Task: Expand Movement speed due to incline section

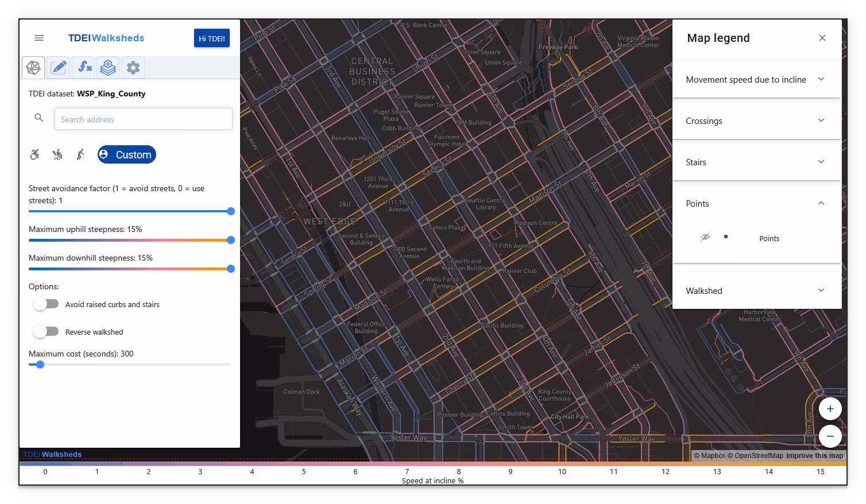Action: tap(756, 79)
